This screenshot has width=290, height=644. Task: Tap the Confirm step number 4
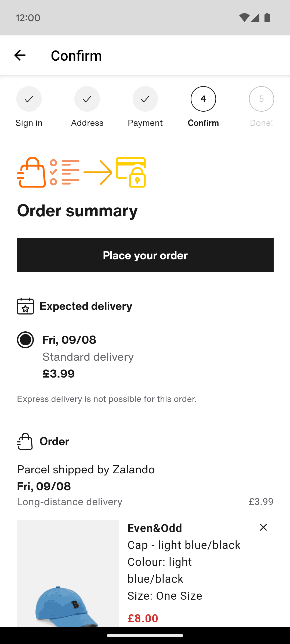203,99
